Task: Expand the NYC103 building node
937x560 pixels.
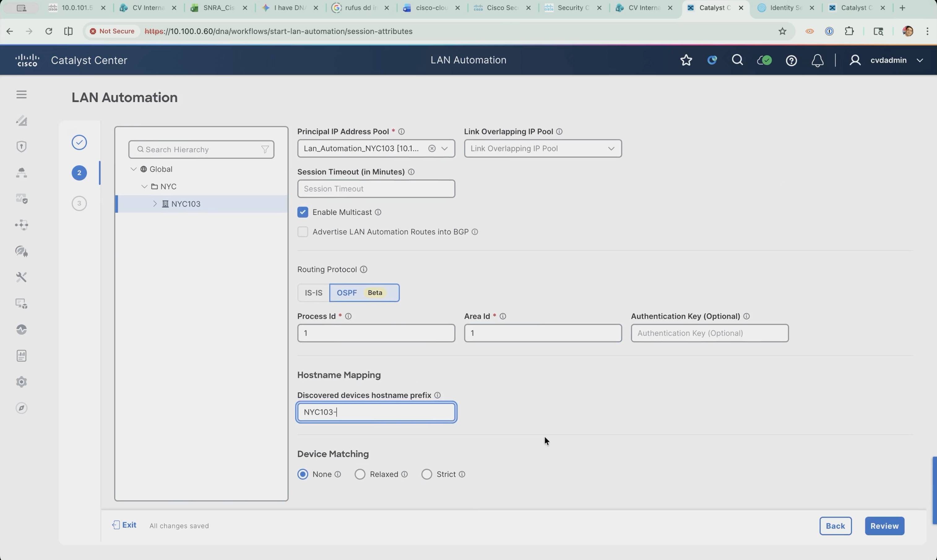Action: [x=155, y=204]
